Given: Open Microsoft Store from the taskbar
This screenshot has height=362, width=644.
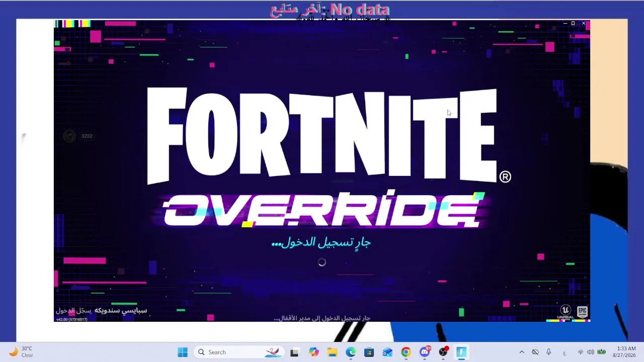Looking at the screenshot, I should pyautogui.click(x=369, y=352).
